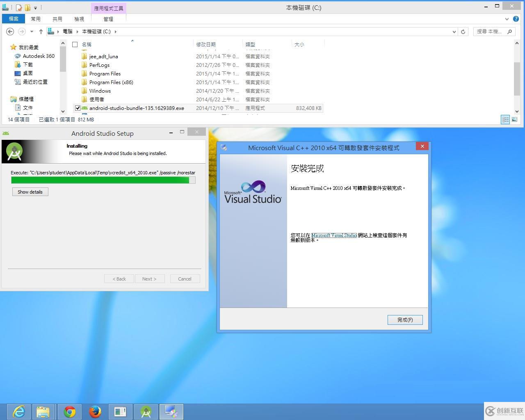Select the 使用者 (Users) folder row
The width and height of the screenshot is (525, 420).
click(x=198, y=99)
